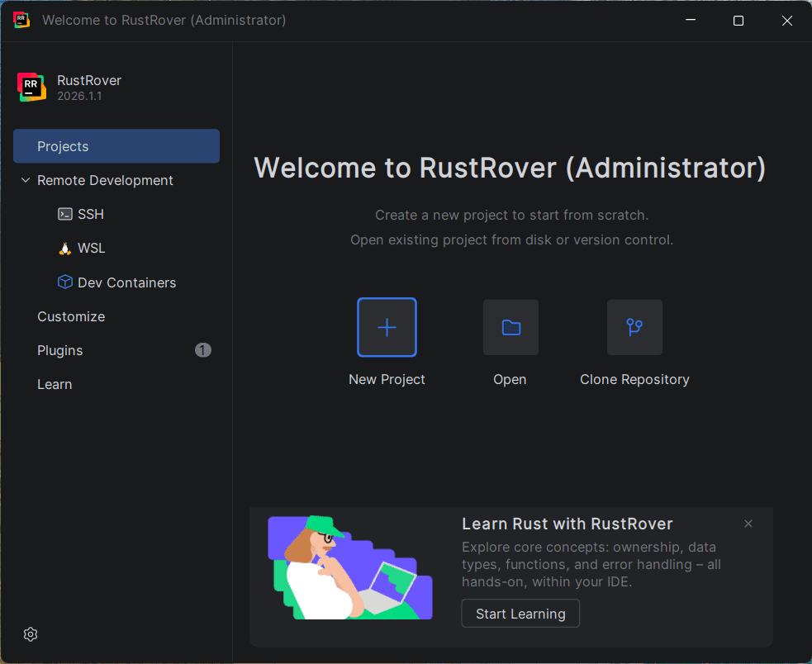
Task: Click the Clone Repository label
Action: 634,379
